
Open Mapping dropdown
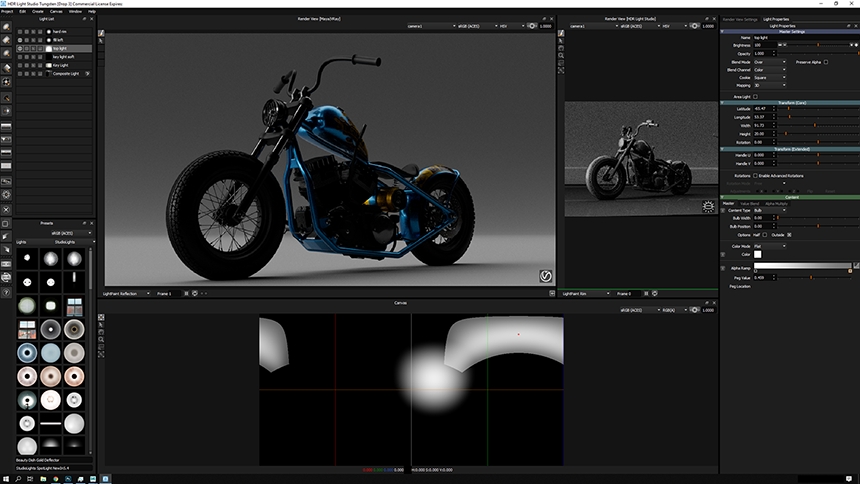pyautogui.click(x=770, y=85)
